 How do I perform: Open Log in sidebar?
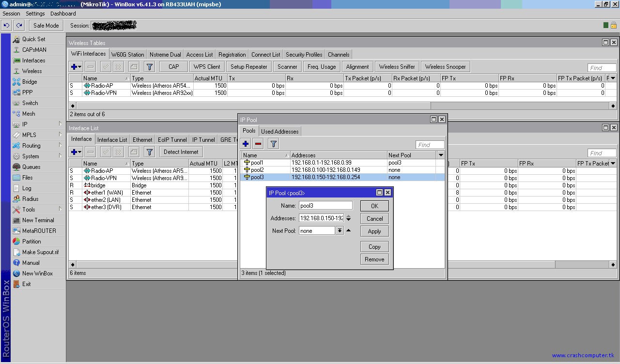(x=38, y=188)
